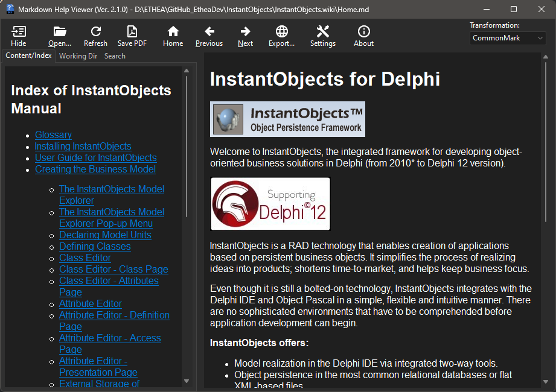Viewport: 556px width, 392px height.
Task: Click the app icon in title bar
Action: pyautogui.click(x=10, y=9)
